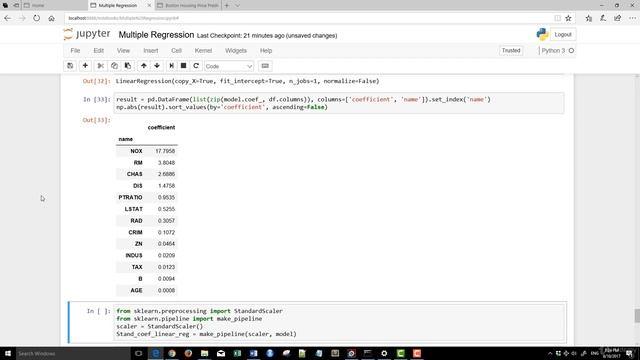Go back in the browser
This screenshot has height=360, width=640.
click(x=8, y=18)
